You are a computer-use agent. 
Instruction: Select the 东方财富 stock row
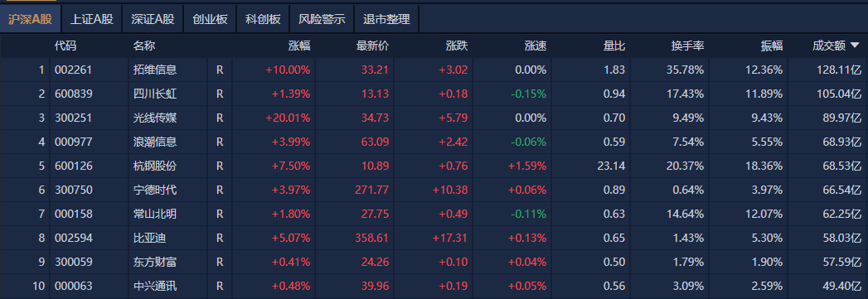(434, 262)
